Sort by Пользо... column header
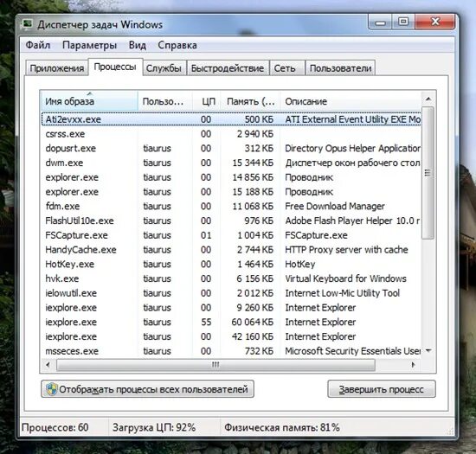The height and width of the screenshot is (454, 476). pyautogui.click(x=165, y=101)
